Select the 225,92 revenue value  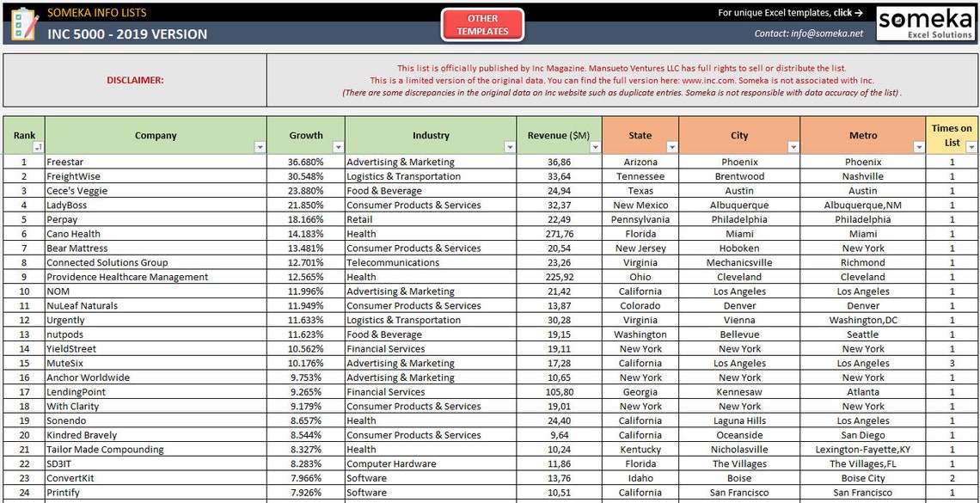pyautogui.click(x=560, y=277)
